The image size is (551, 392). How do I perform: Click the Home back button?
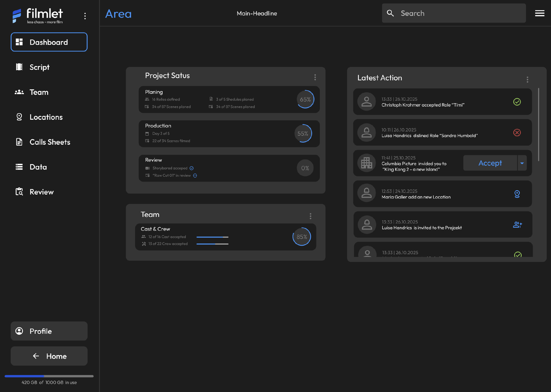[x=49, y=356]
